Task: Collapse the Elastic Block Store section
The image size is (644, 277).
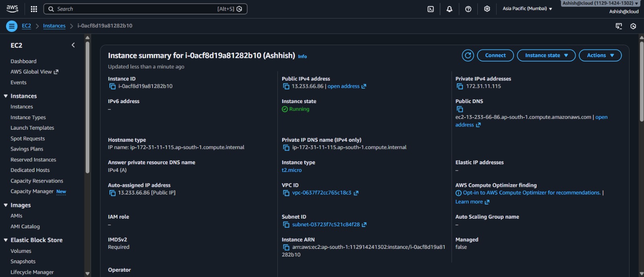Action: click(6, 240)
